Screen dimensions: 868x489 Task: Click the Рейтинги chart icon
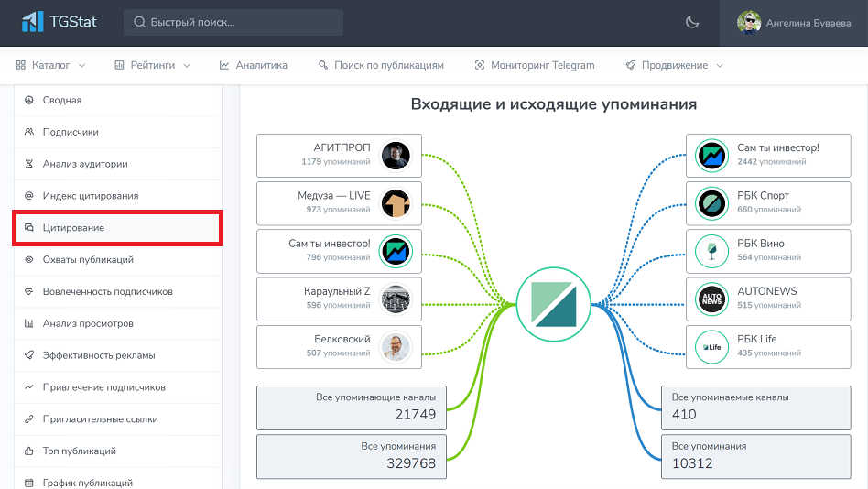[119, 65]
